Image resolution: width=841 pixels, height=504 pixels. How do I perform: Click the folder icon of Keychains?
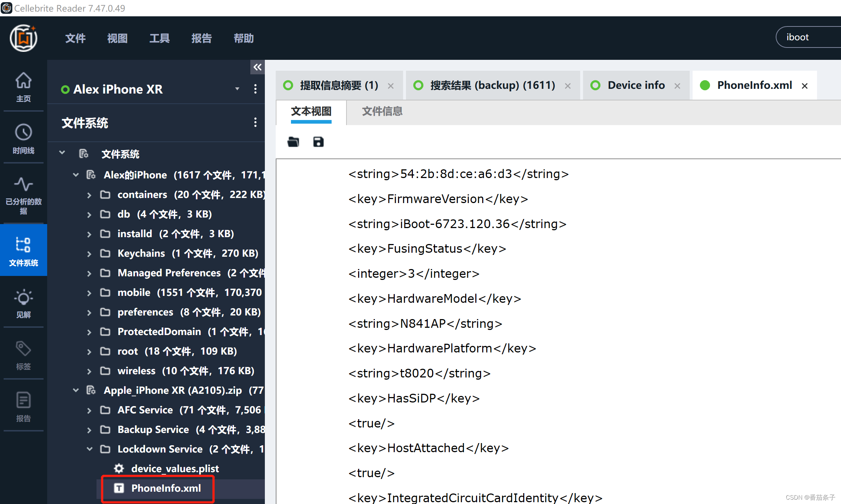click(105, 253)
